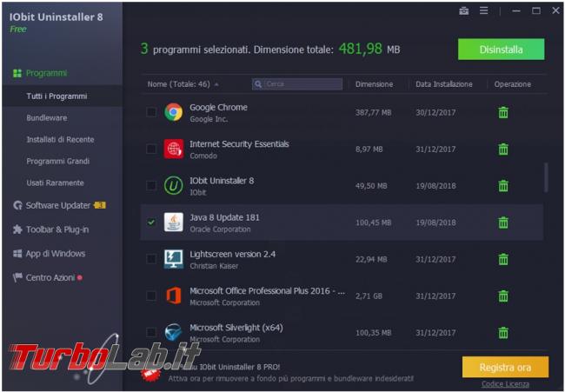Click the Lightscreen monitor icon

pos(173,259)
